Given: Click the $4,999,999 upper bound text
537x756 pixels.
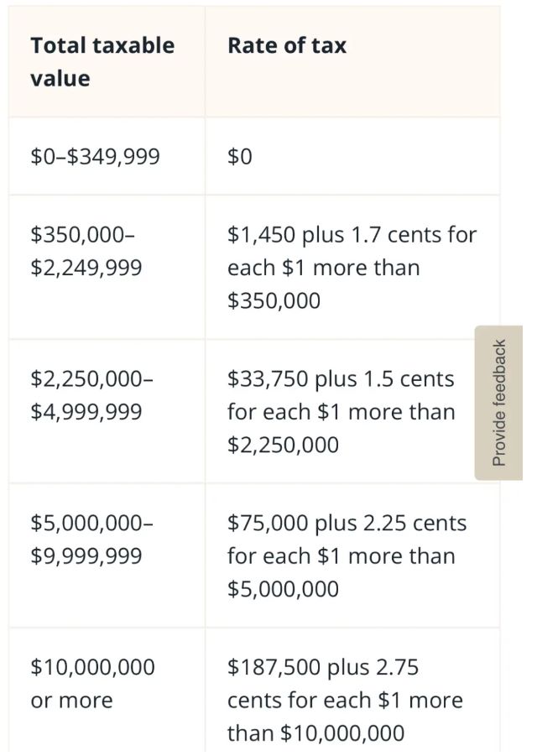Looking at the screenshot, I should tap(86, 412).
